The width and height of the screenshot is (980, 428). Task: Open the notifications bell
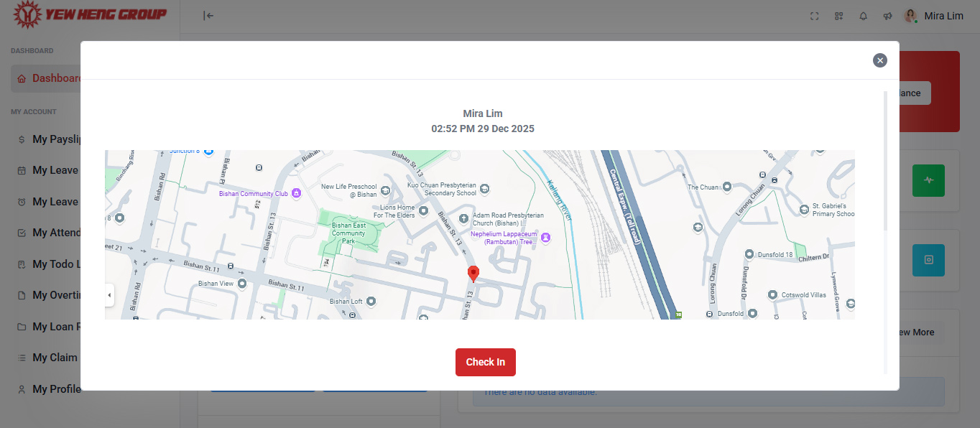point(863,16)
